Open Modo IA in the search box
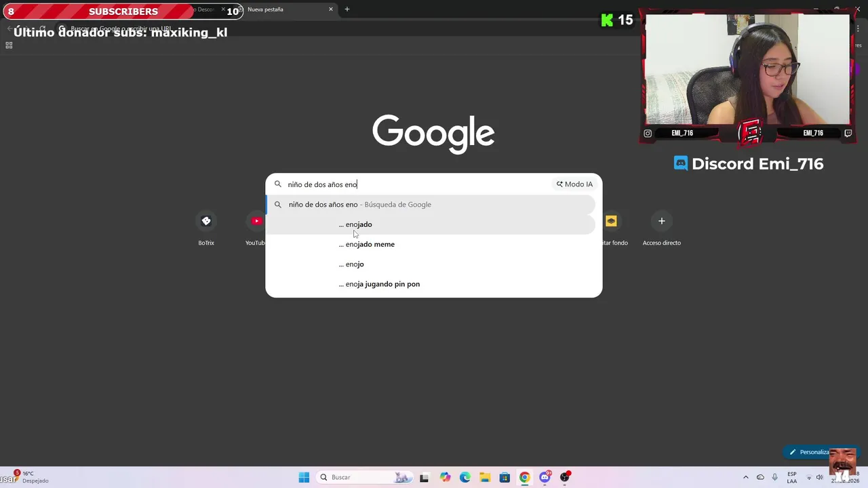 pyautogui.click(x=574, y=184)
